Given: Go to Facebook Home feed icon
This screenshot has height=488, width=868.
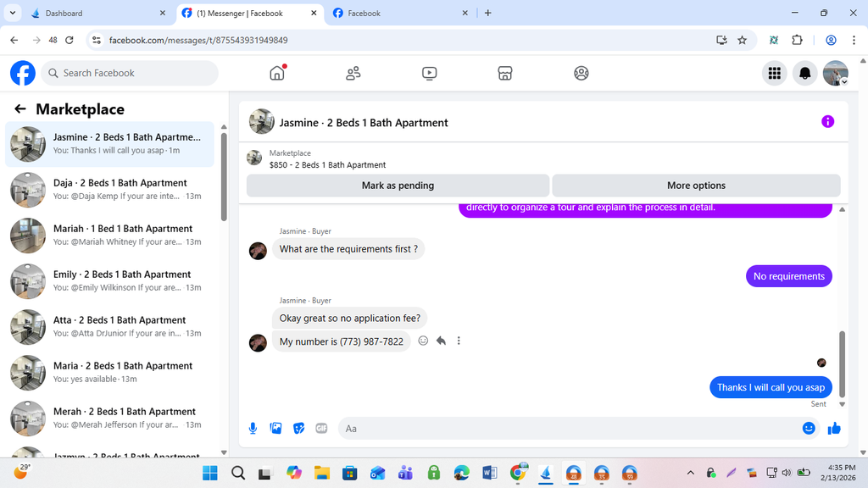Looking at the screenshot, I should pos(277,73).
